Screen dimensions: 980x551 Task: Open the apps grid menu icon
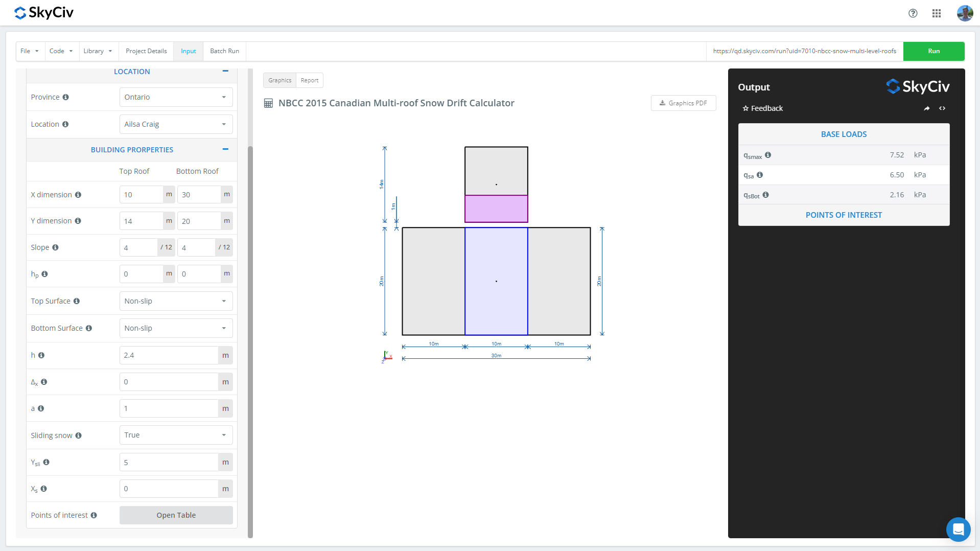click(936, 13)
